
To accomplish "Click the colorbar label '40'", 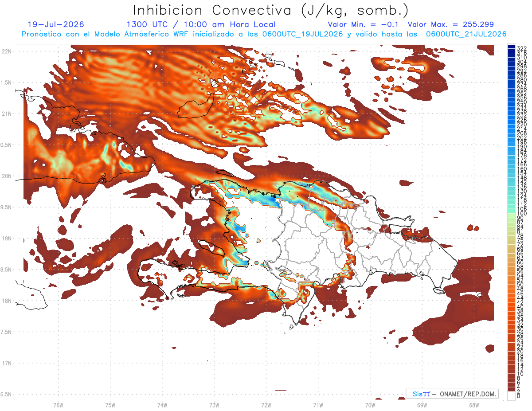I will click(520, 307).
